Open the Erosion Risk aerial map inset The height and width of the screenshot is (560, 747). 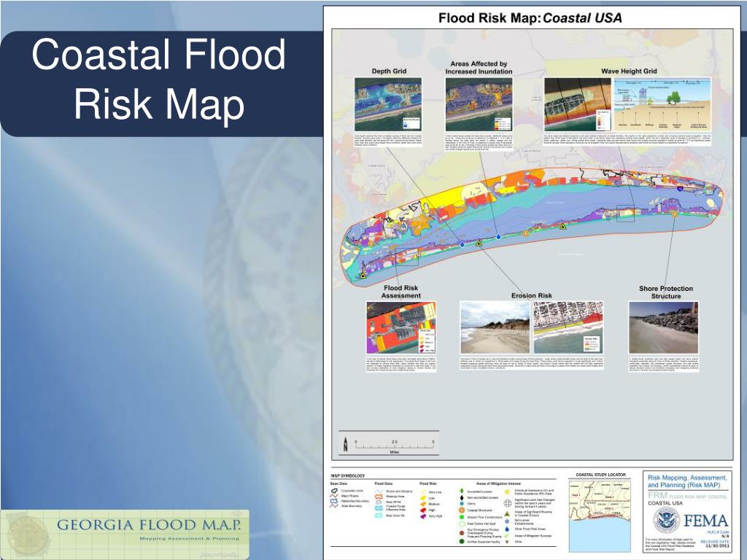point(568,327)
